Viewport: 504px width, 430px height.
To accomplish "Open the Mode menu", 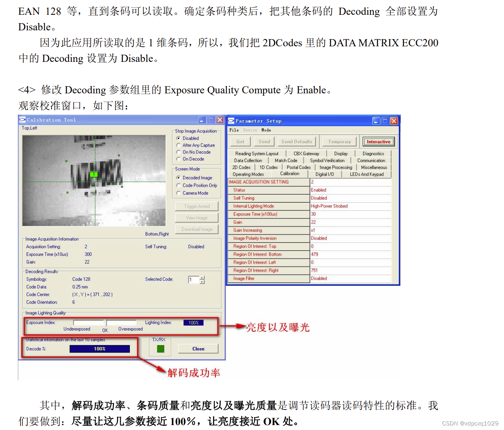I will click(x=266, y=130).
